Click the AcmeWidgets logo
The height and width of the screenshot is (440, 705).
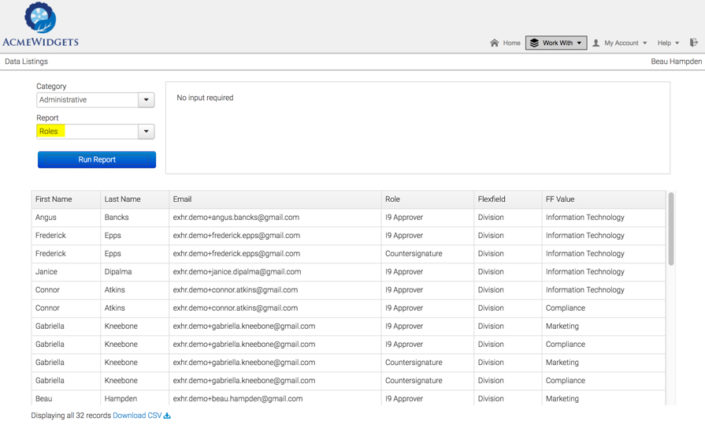40,25
